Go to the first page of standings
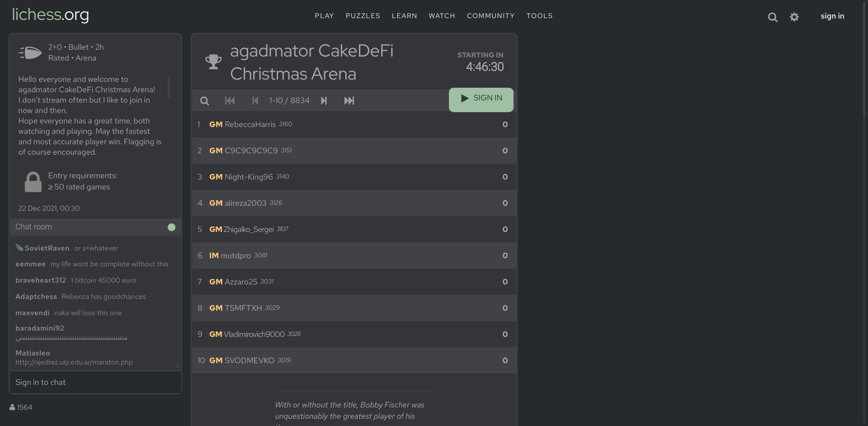This screenshot has height=426, width=868. 230,100
